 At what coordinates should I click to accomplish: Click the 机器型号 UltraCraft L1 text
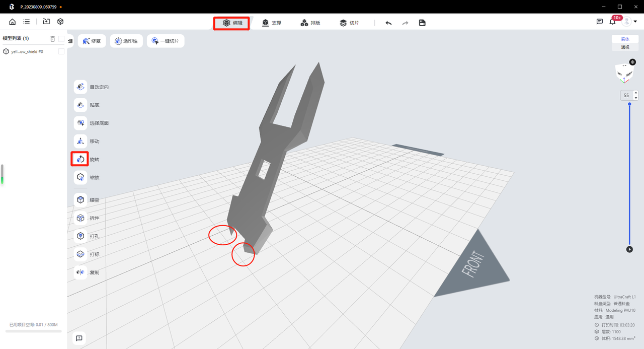pos(615,297)
